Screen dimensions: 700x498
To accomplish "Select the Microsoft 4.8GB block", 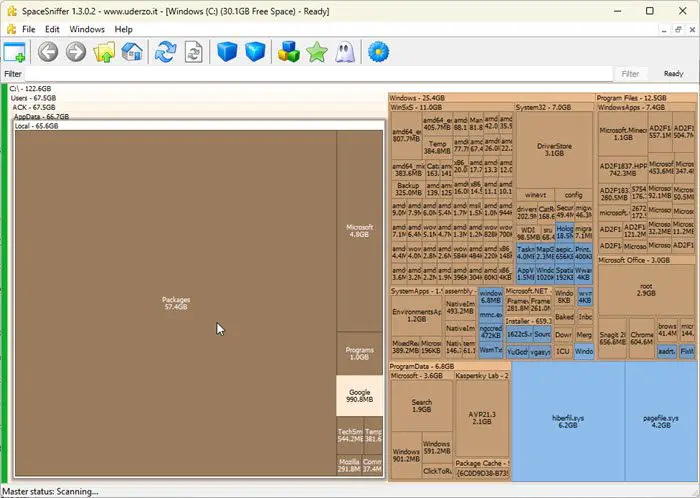I will [359, 231].
